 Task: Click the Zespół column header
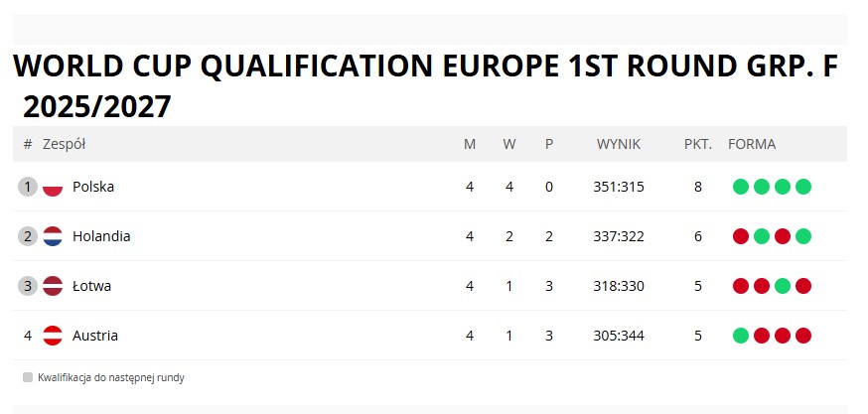coord(64,144)
